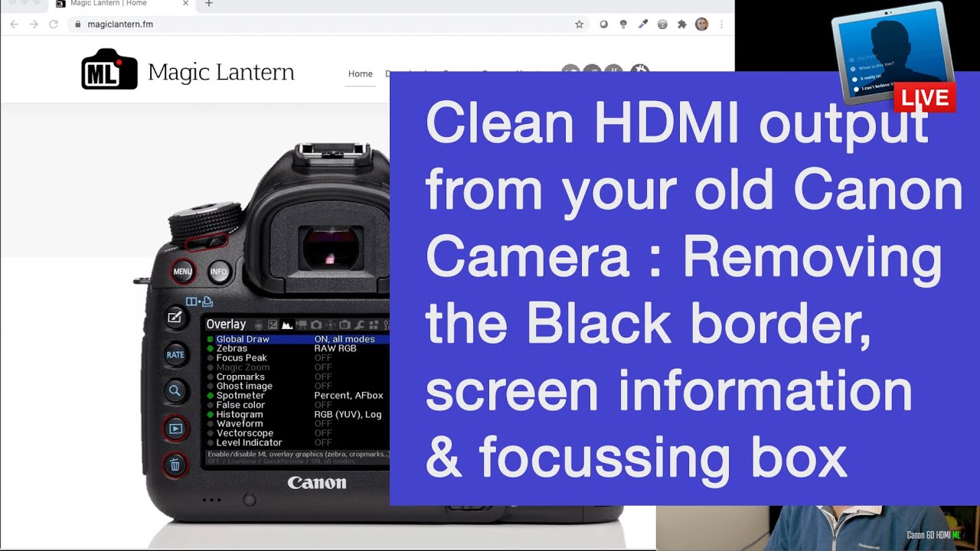
Task: Click the Magic Lantern site title
Action: pyautogui.click(x=220, y=73)
